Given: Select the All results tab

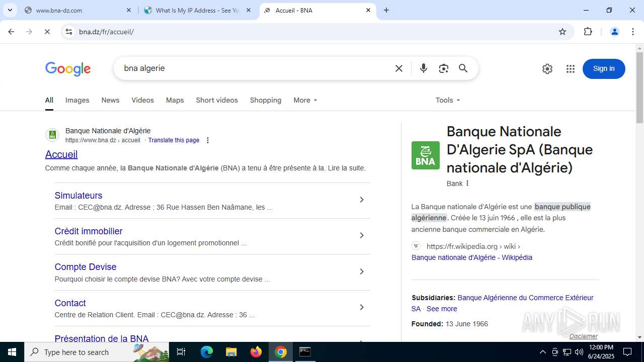Looking at the screenshot, I should point(49,100).
